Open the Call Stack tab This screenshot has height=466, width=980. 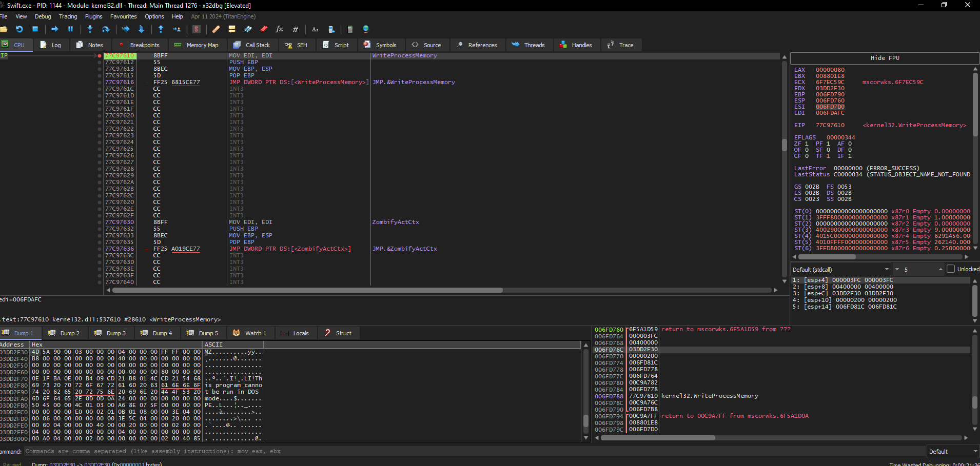click(251, 45)
